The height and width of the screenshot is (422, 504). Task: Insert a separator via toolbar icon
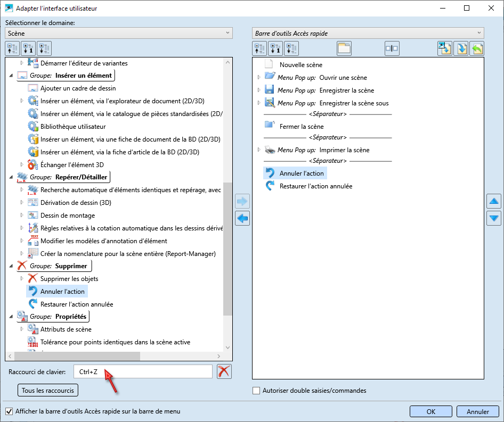pyautogui.click(x=392, y=49)
